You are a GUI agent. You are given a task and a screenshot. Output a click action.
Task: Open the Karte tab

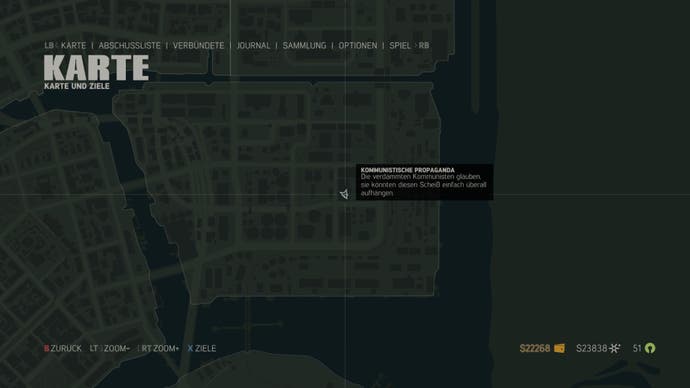click(x=73, y=46)
